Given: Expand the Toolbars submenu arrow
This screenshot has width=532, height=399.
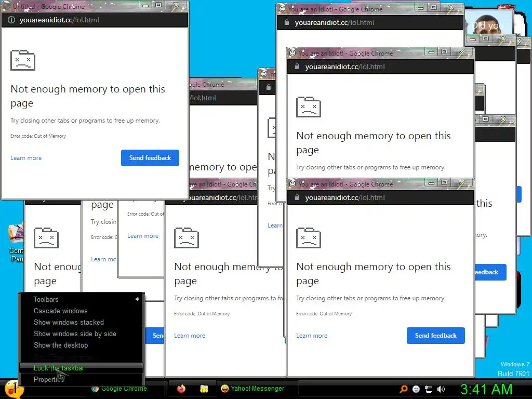Looking at the screenshot, I should click(137, 299).
